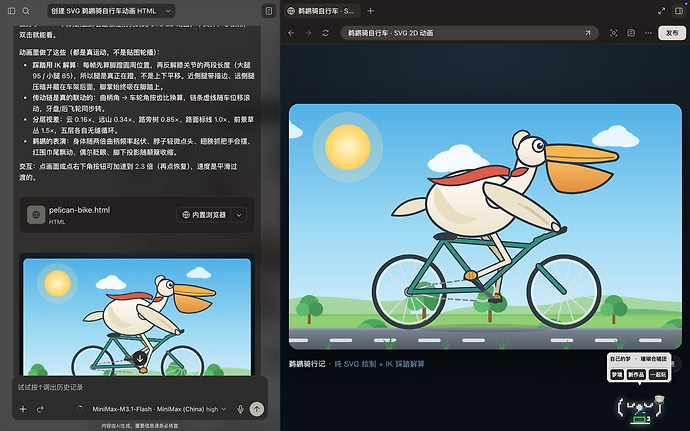Select the 鹈鹕骑自行车 browser tab
Screen dimensions: 690x431
click(x=321, y=11)
